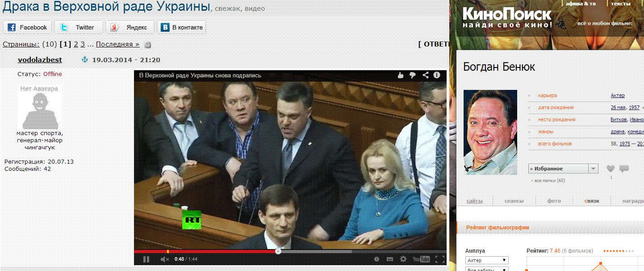Click the orange peak point on rating chart

(x=601, y=263)
